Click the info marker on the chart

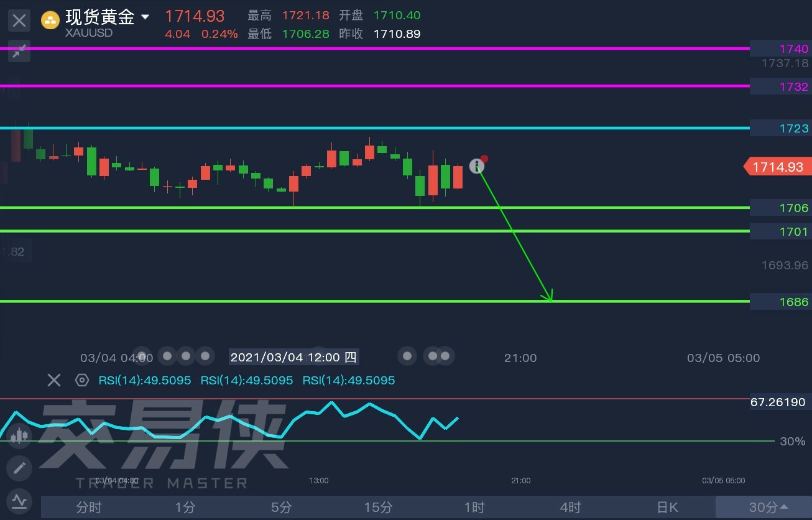[476, 165]
